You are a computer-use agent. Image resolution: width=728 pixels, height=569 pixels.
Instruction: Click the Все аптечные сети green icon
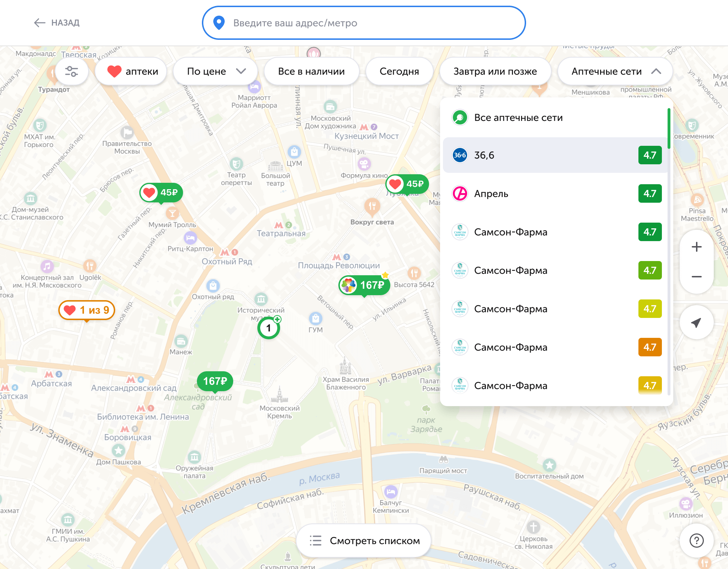[460, 118]
